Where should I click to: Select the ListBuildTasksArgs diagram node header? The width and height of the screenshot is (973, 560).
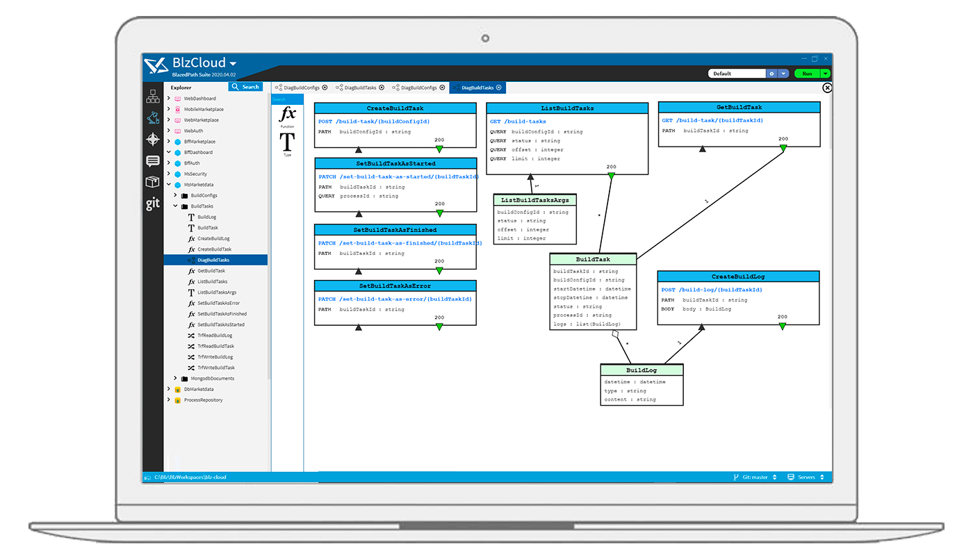(534, 200)
